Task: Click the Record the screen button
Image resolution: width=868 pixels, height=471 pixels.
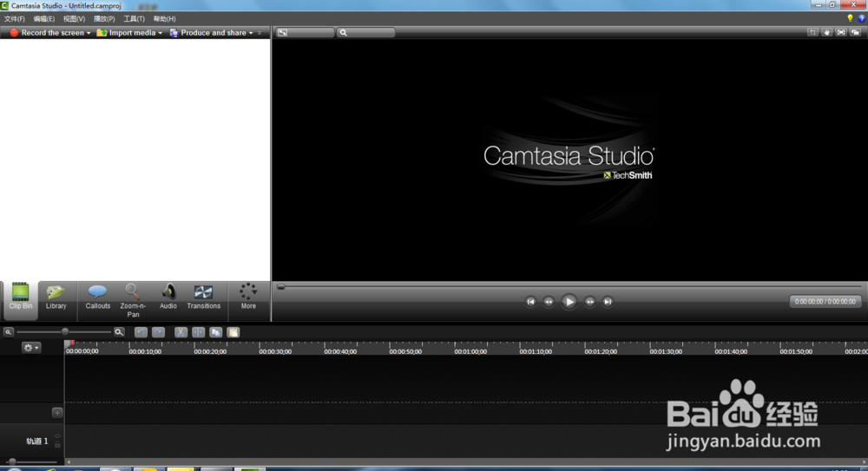Action: point(47,33)
